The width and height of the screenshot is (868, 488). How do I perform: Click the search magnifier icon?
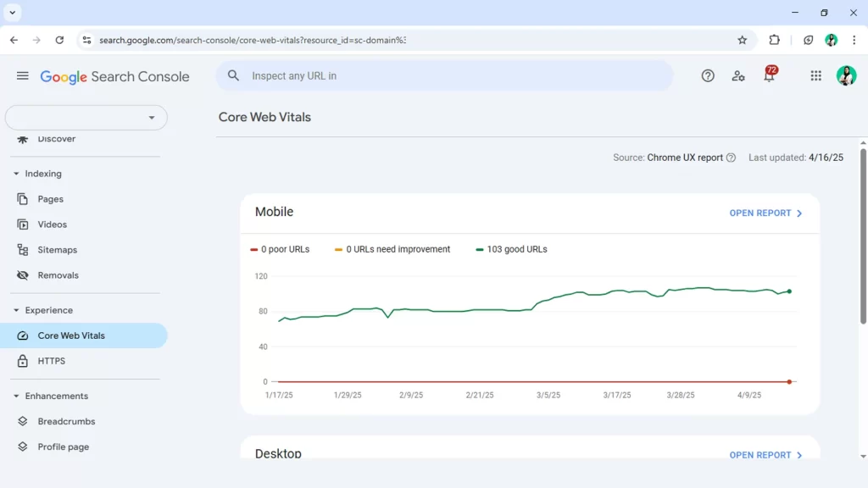click(233, 75)
